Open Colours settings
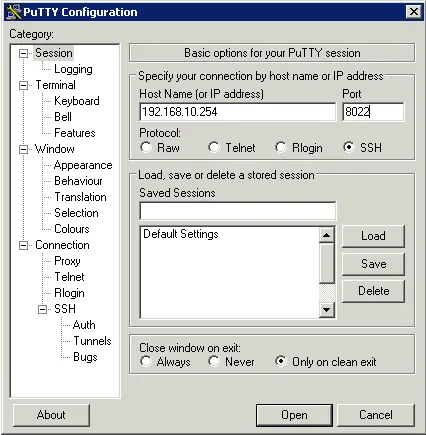This screenshot has height=435, width=426. (72, 229)
